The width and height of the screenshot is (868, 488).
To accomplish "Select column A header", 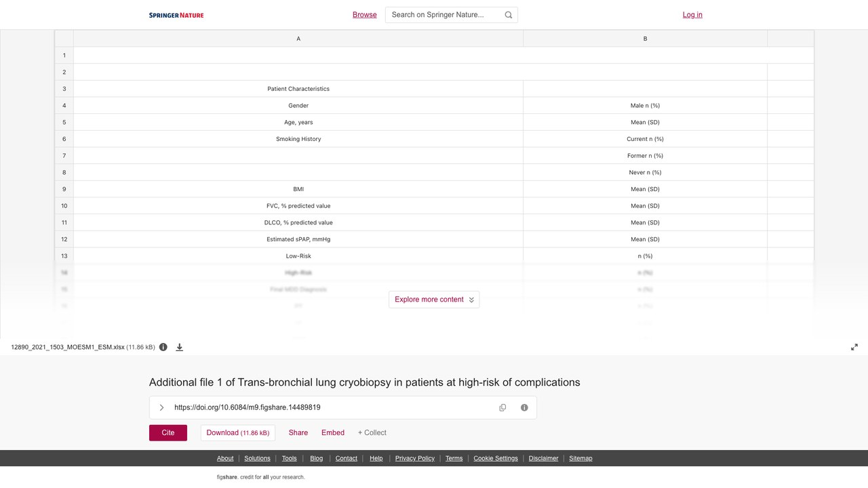I will (x=298, y=39).
